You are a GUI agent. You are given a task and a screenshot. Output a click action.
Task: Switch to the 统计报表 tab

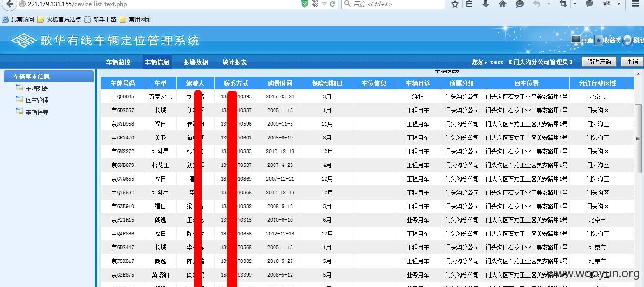point(234,62)
